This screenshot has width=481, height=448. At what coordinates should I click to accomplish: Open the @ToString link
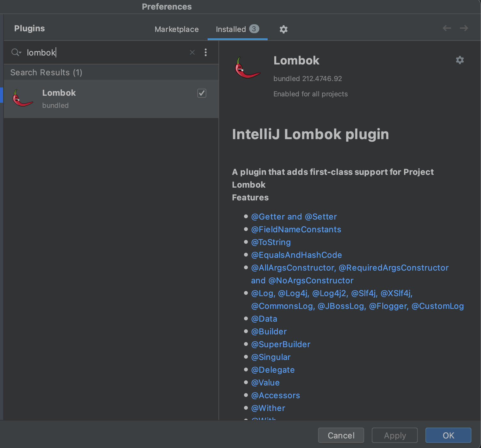[271, 242]
